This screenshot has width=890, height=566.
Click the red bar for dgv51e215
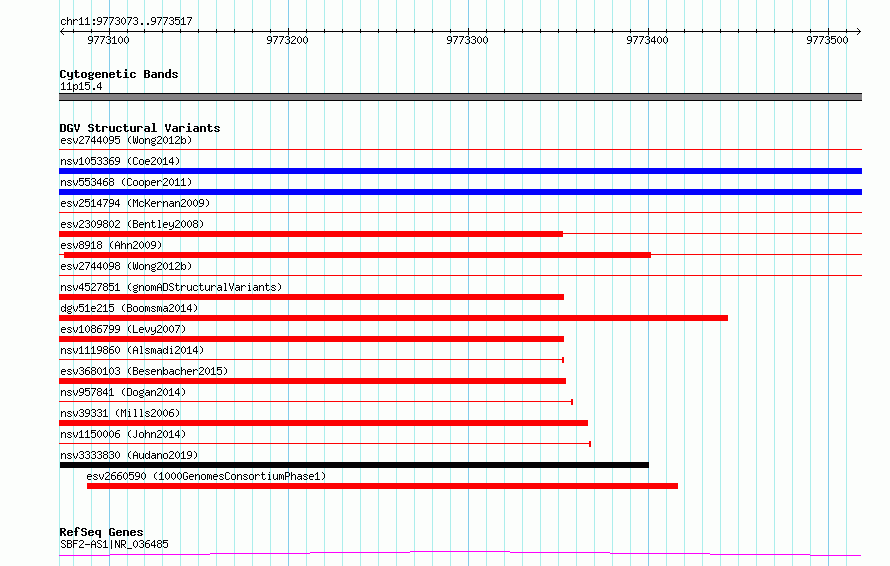point(393,318)
